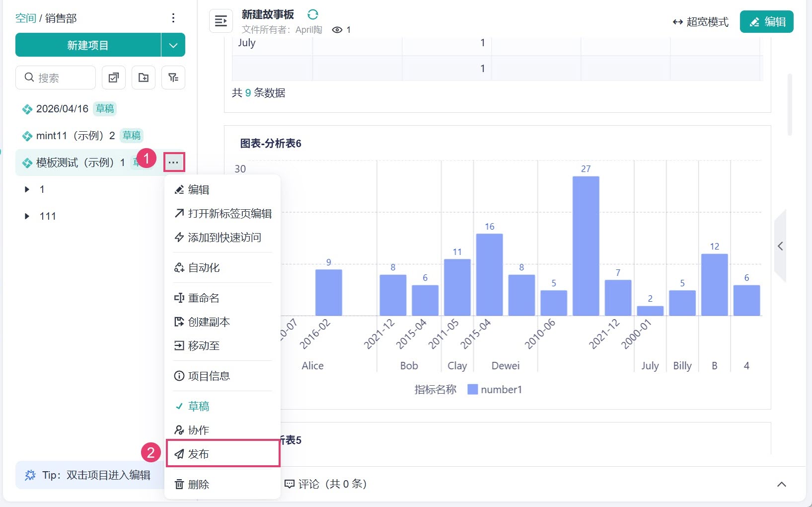The height and width of the screenshot is (507, 812).
Task: Click the 销售部 breadcrumb text
Action: (x=61, y=18)
